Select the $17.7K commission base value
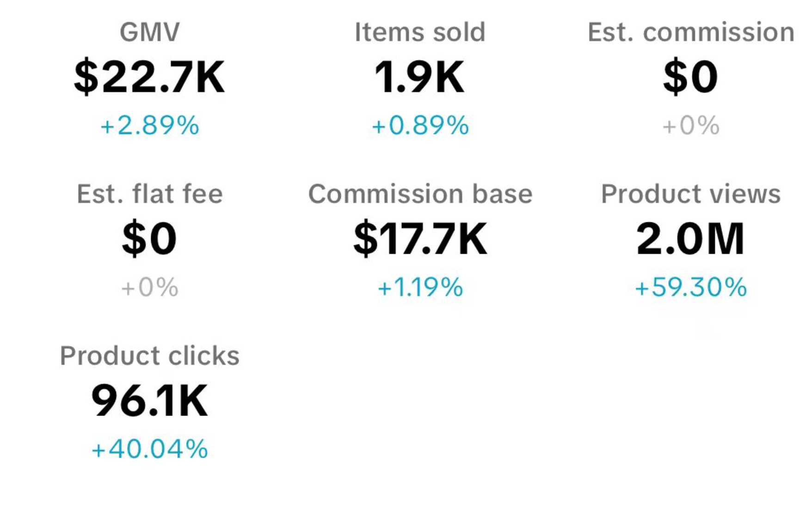 420,239
